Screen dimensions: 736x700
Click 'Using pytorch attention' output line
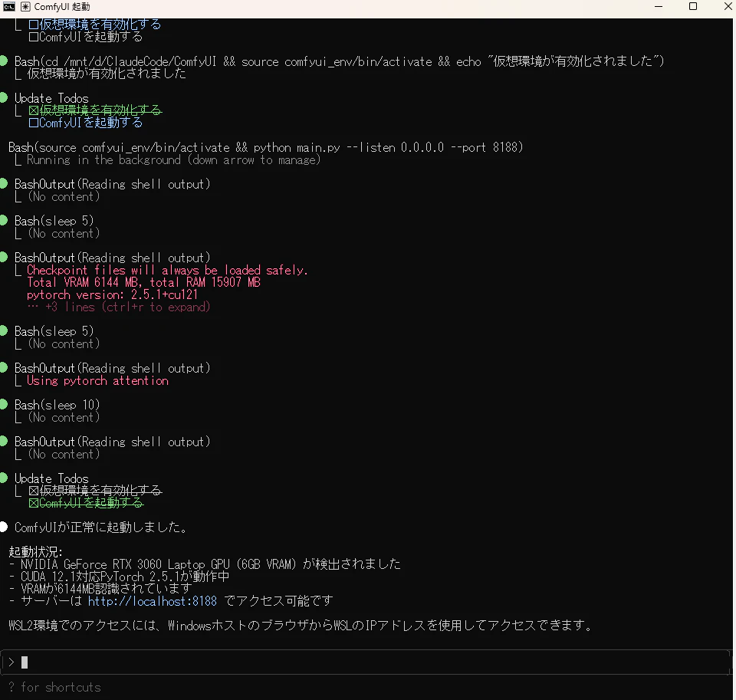click(x=97, y=381)
